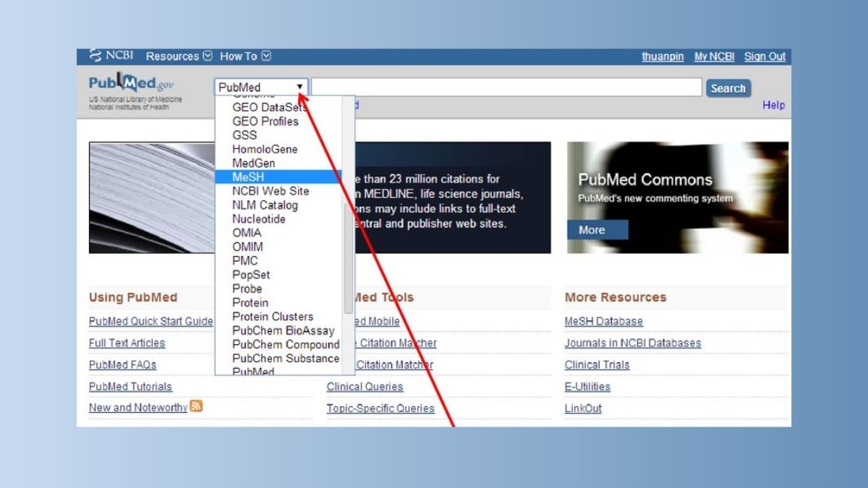Open the New and Noteworthy RSS feed icon
The height and width of the screenshot is (488, 868).
pyautogui.click(x=196, y=406)
